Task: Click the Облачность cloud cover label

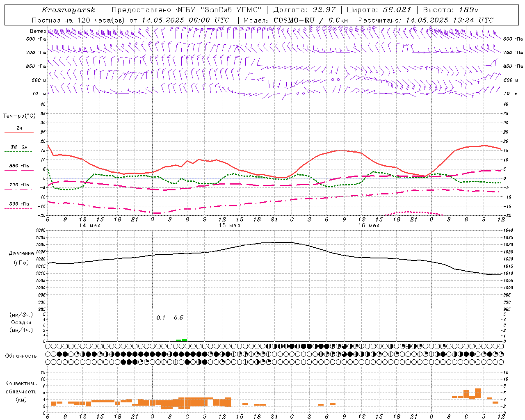Action: point(21,356)
